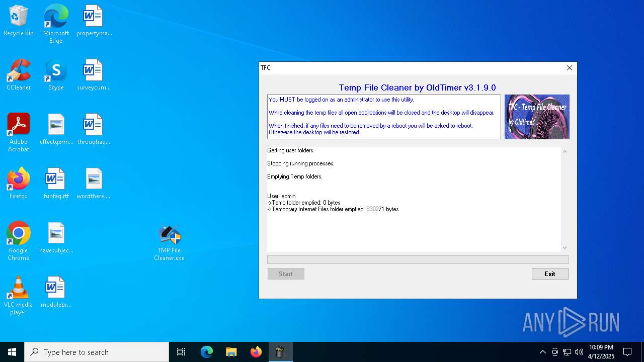
Task: Close the TFC window
Action: 570,68
